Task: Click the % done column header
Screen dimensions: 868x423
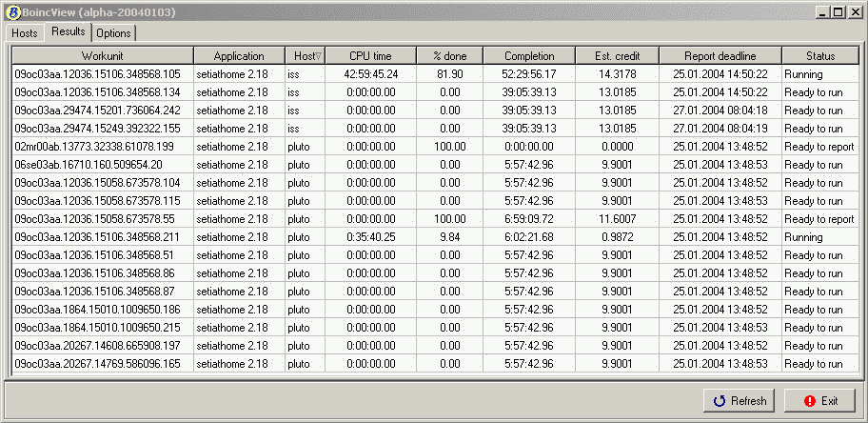Action: [449, 56]
